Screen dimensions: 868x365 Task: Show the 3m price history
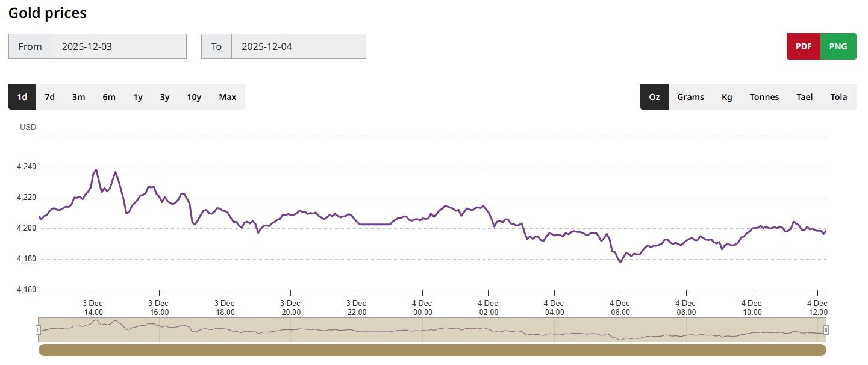pyautogui.click(x=78, y=97)
